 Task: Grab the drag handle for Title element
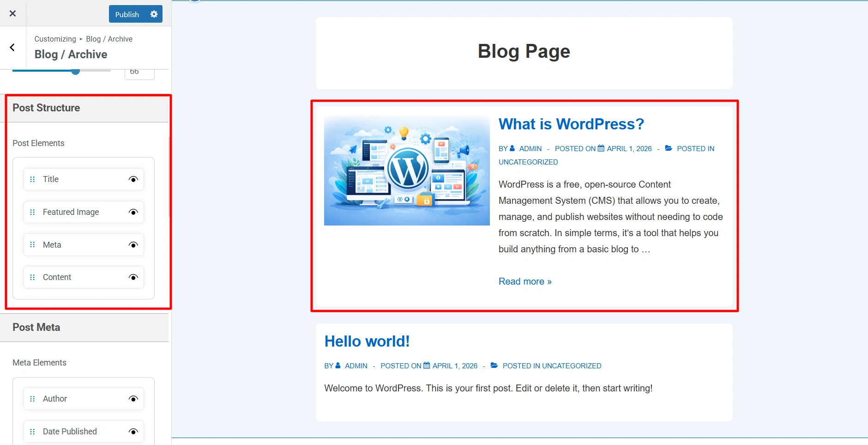(32, 179)
